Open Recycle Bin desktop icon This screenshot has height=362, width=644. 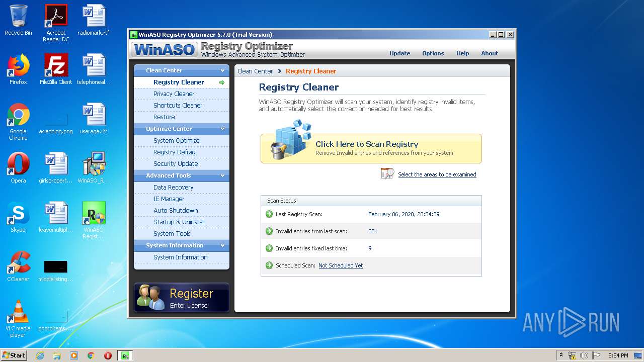(x=18, y=20)
